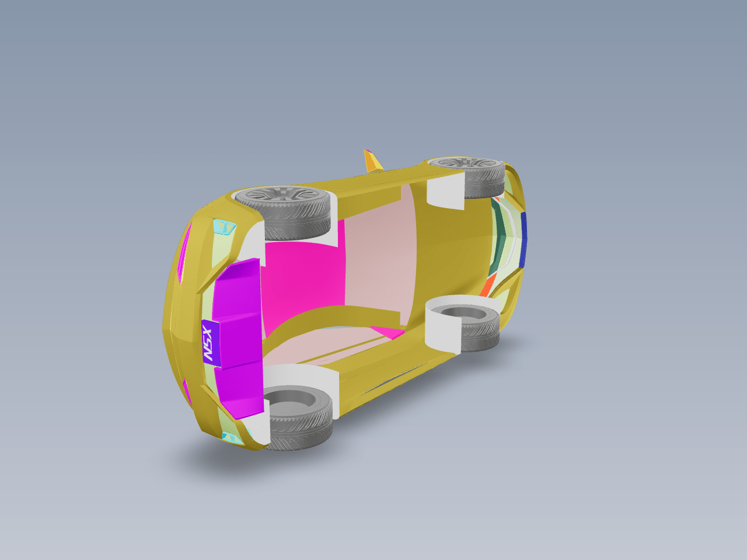Select the upper cyan tail lamp
Viewport: 747px width, 560px height.
point(225,228)
